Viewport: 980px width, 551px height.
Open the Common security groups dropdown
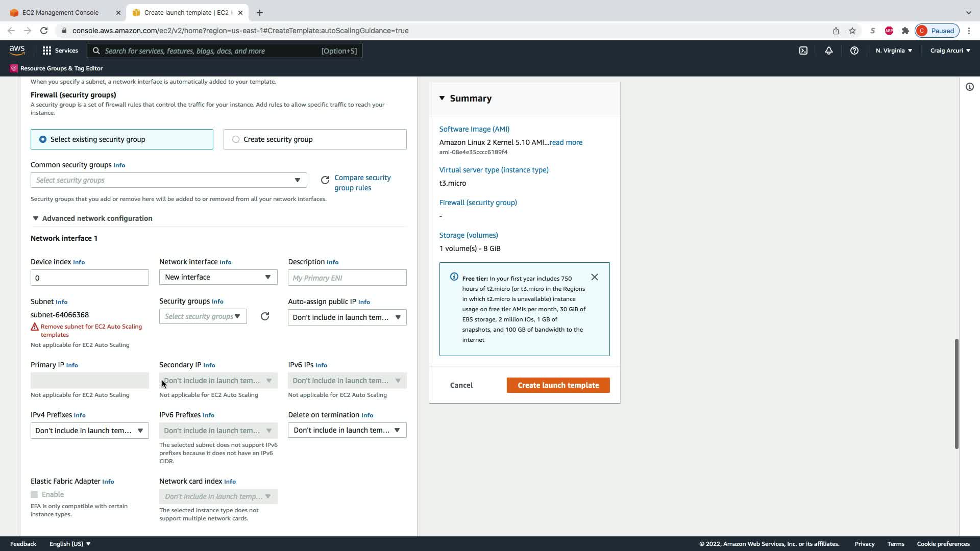(168, 180)
